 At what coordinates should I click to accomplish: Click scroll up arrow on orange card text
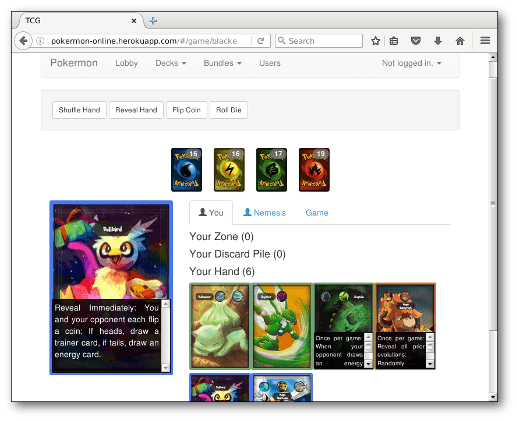point(430,337)
